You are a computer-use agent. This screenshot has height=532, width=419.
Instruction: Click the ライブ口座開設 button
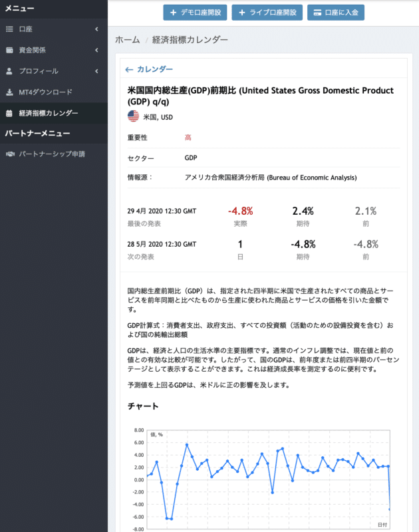[x=267, y=13]
